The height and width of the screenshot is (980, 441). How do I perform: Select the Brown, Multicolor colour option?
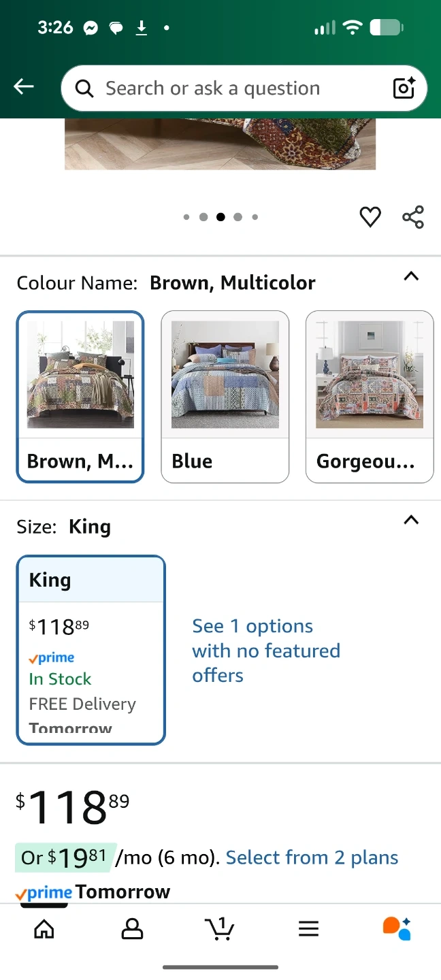[x=80, y=397]
